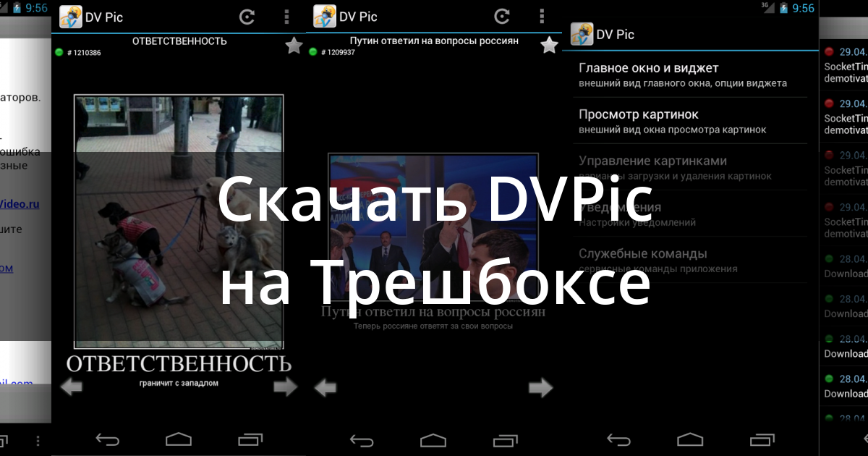
Task: Tap the ОТВЕТСТВЕННОСТЬ dogs demotivator image
Action: tap(179, 221)
